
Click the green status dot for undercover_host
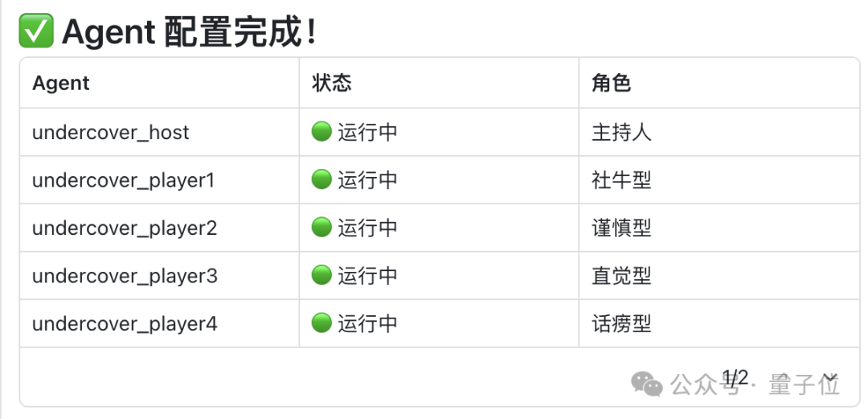tap(321, 132)
